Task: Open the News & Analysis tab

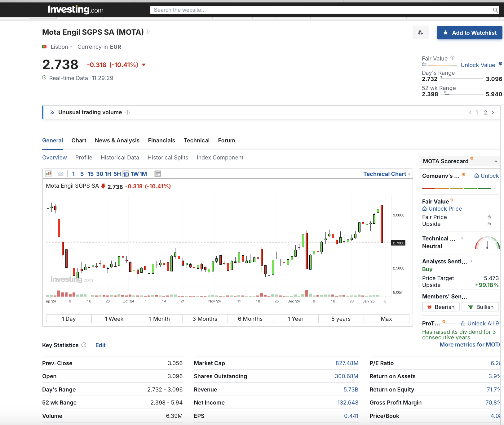Action: click(x=117, y=141)
